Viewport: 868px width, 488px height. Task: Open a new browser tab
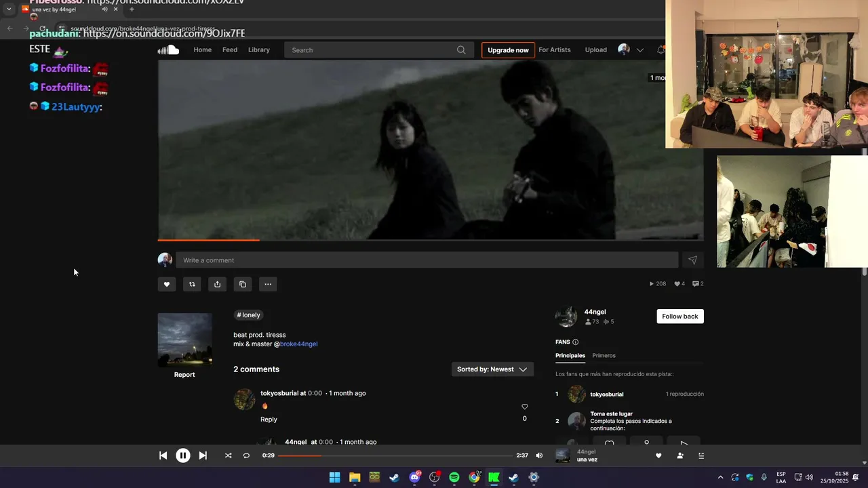click(x=132, y=9)
